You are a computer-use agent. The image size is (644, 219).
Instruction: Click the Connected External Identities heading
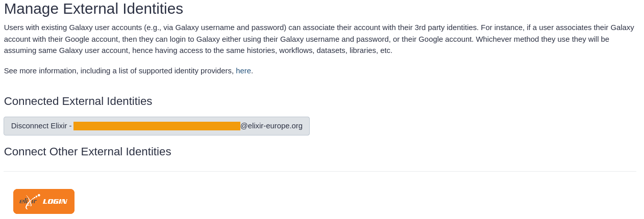click(78, 101)
